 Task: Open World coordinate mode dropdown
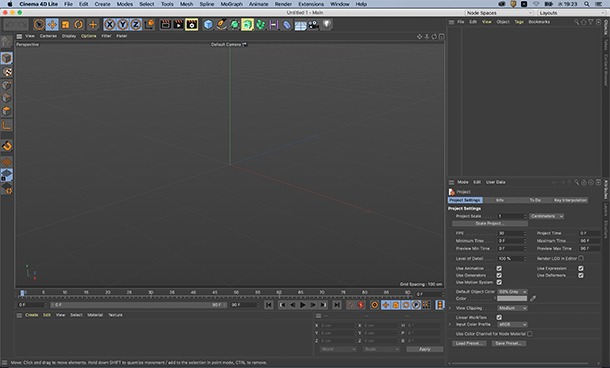pos(338,349)
